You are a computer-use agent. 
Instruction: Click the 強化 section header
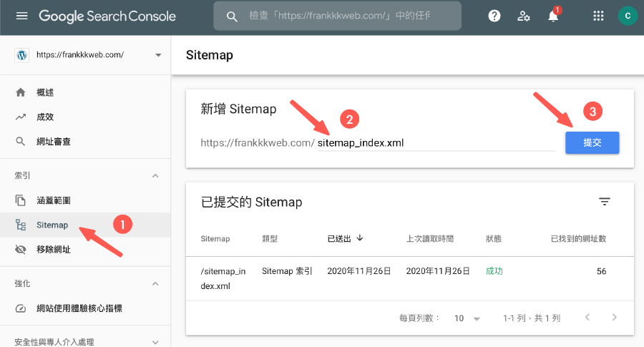(22, 283)
